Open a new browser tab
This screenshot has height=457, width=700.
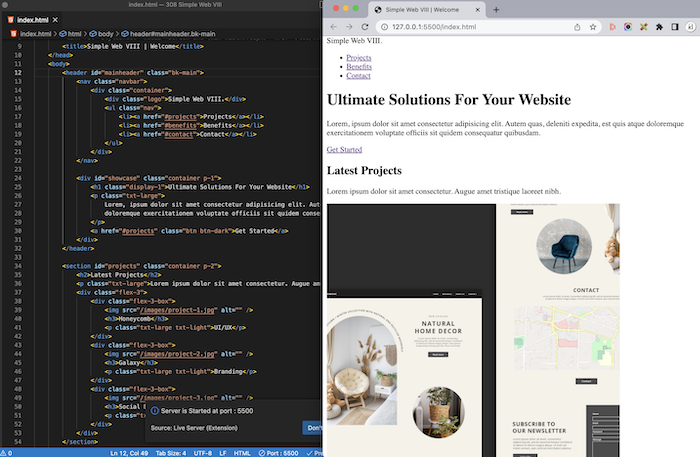click(496, 10)
